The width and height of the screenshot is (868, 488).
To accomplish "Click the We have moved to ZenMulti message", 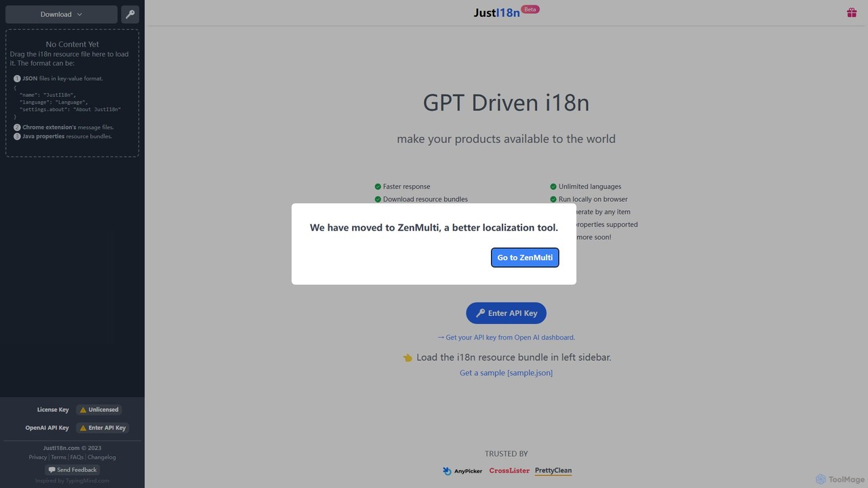I will pos(434,228).
